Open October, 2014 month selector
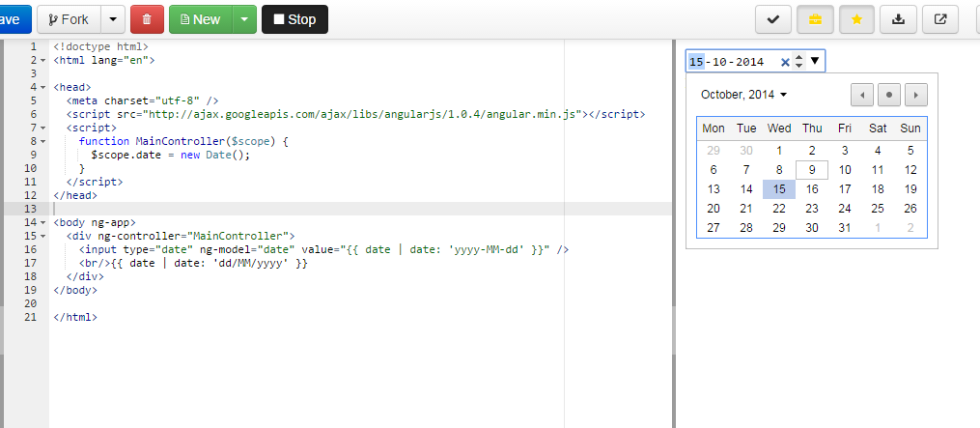 point(743,95)
